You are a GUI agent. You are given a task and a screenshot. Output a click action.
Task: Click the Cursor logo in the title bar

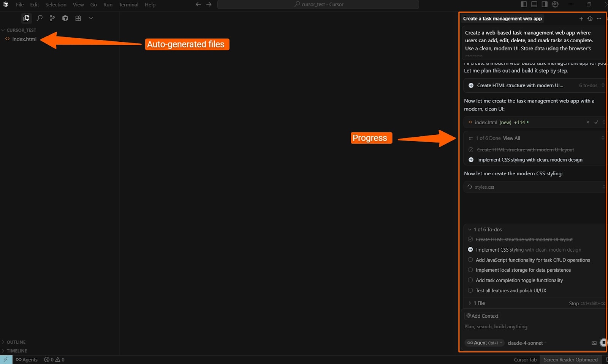(6, 5)
